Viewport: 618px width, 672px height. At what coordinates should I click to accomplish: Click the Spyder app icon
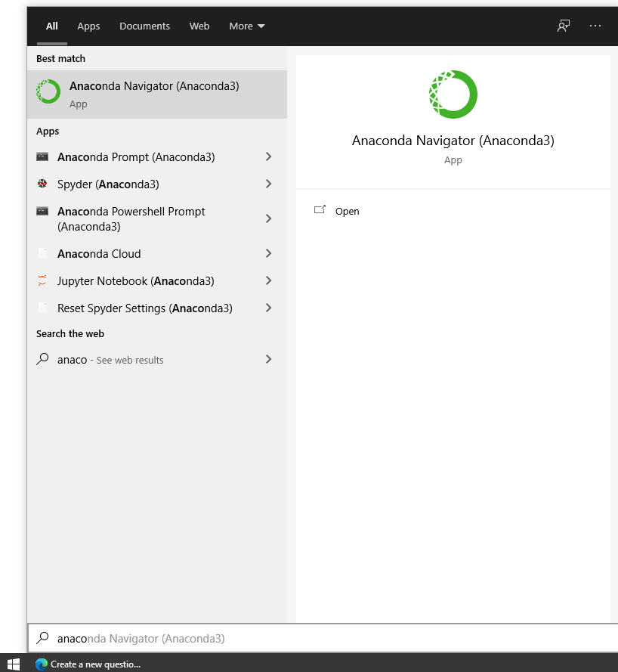[x=42, y=184]
